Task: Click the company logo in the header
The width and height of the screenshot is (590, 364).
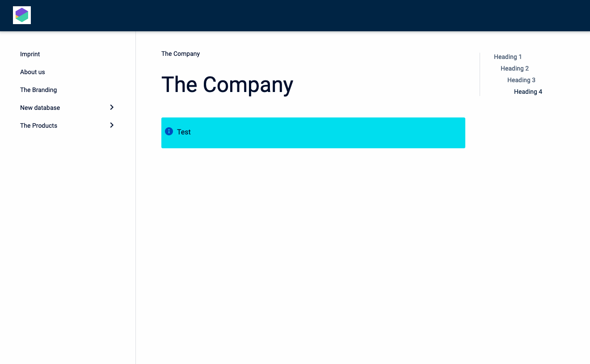Action: (x=22, y=15)
